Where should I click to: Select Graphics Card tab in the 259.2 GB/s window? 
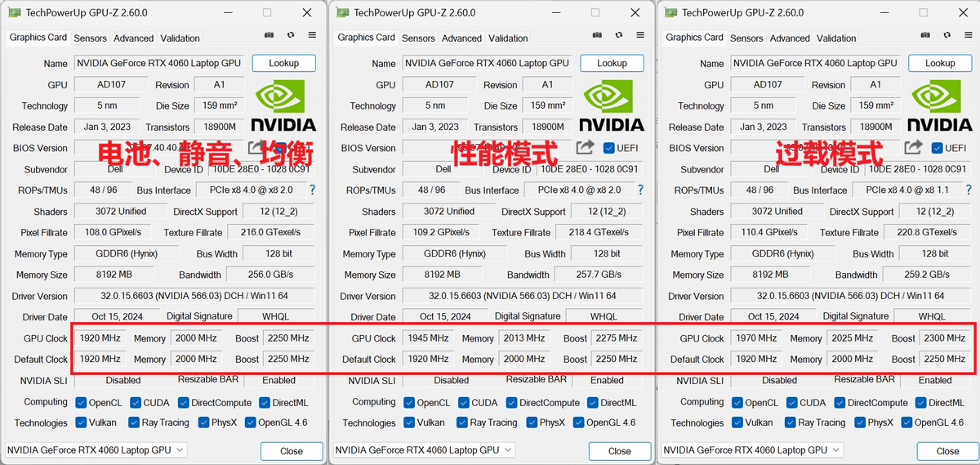[x=694, y=37]
